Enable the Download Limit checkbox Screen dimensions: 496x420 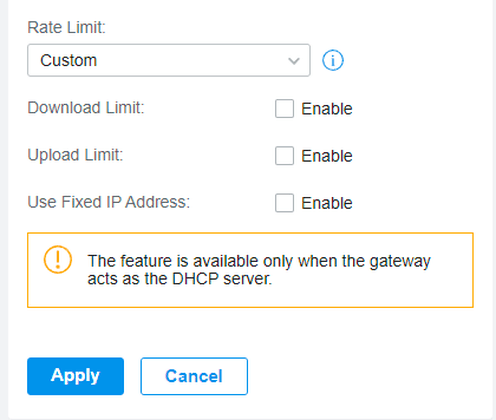click(x=284, y=109)
